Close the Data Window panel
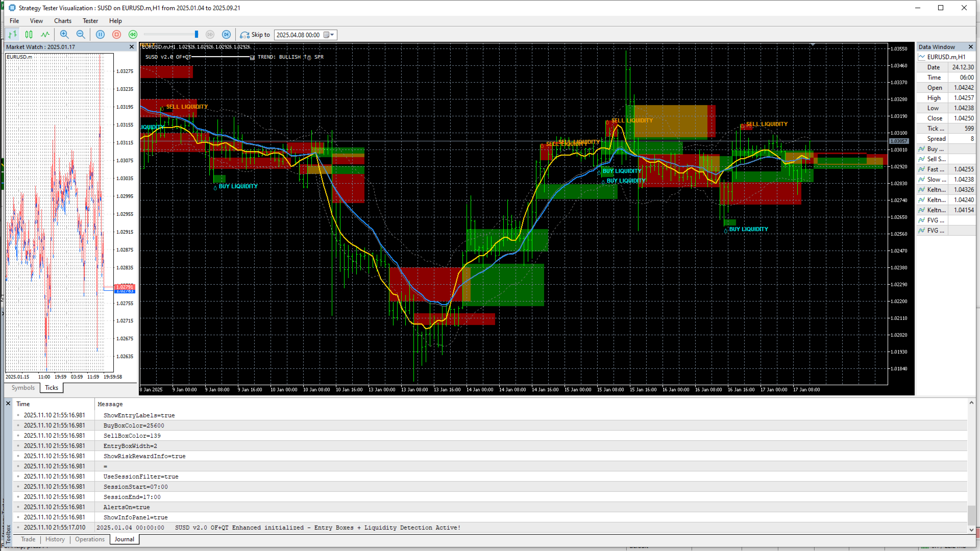The width and height of the screenshot is (980, 551). tap(971, 47)
